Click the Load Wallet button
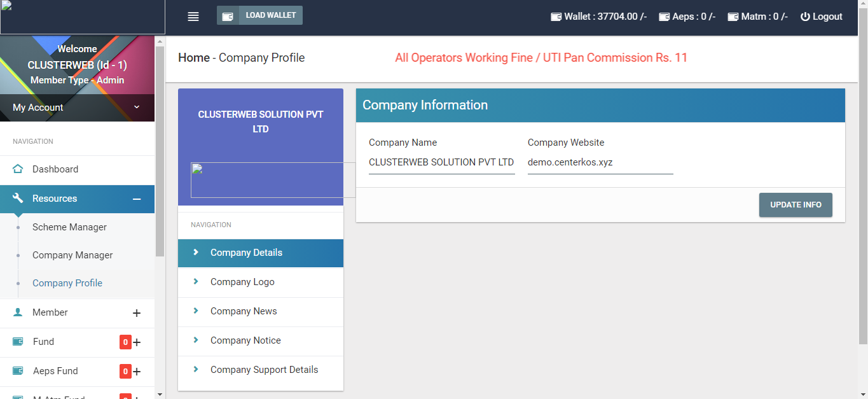This screenshot has height=399, width=868. (x=259, y=15)
